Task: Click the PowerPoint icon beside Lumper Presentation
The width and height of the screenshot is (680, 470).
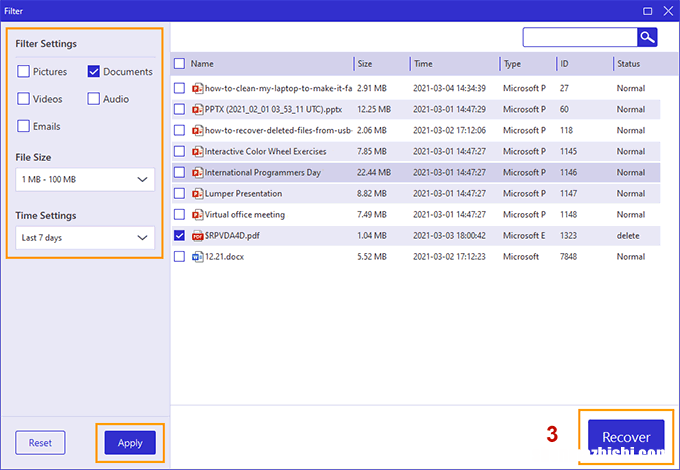Action: click(x=197, y=193)
